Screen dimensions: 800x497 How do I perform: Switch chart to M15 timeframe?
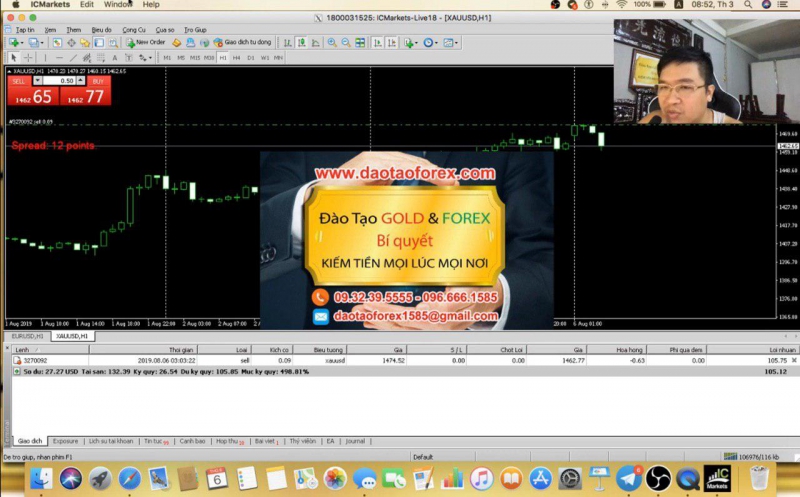click(x=194, y=58)
